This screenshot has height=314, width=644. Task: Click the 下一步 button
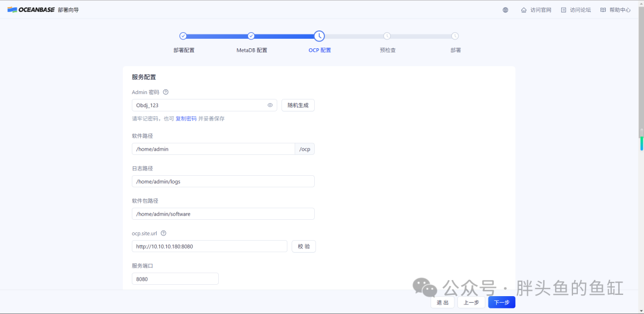click(501, 303)
